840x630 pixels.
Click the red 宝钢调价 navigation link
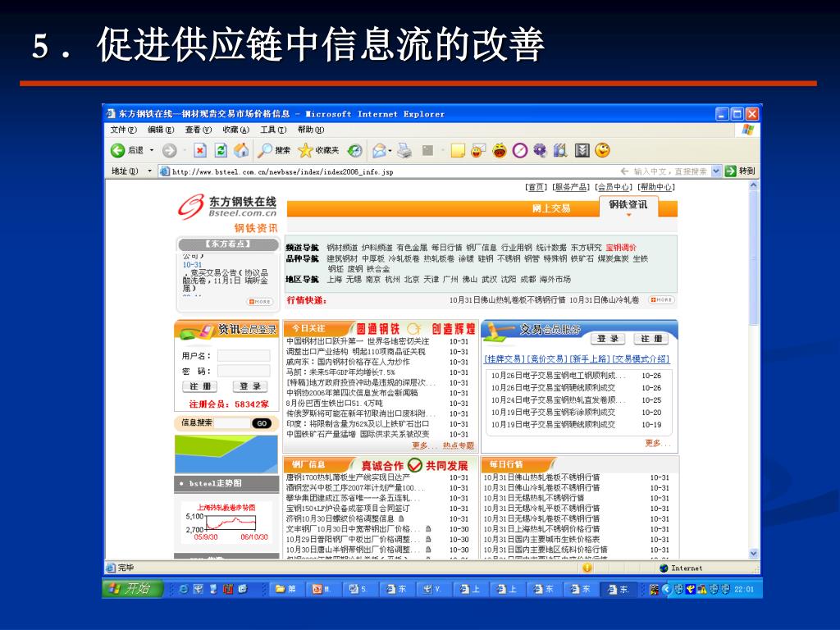[x=621, y=248]
